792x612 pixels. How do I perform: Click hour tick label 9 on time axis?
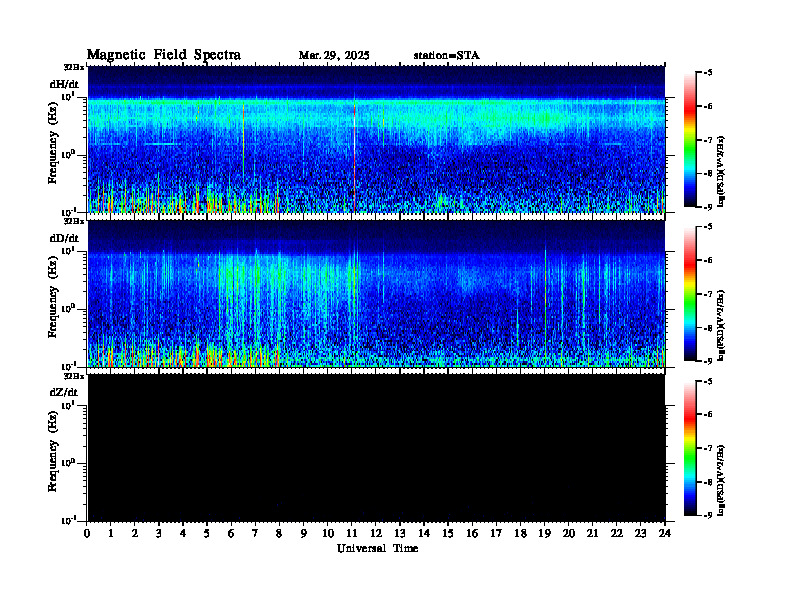pos(304,534)
